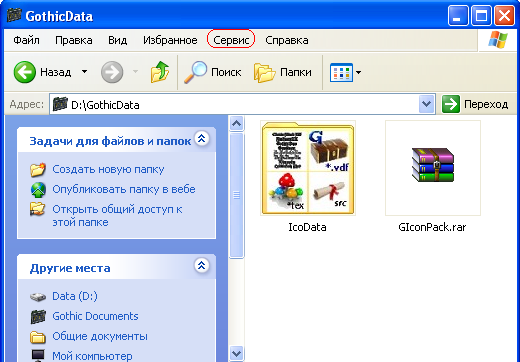Click the GothicData title bar icon
The height and width of the screenshot is (362, 520).
14,15
